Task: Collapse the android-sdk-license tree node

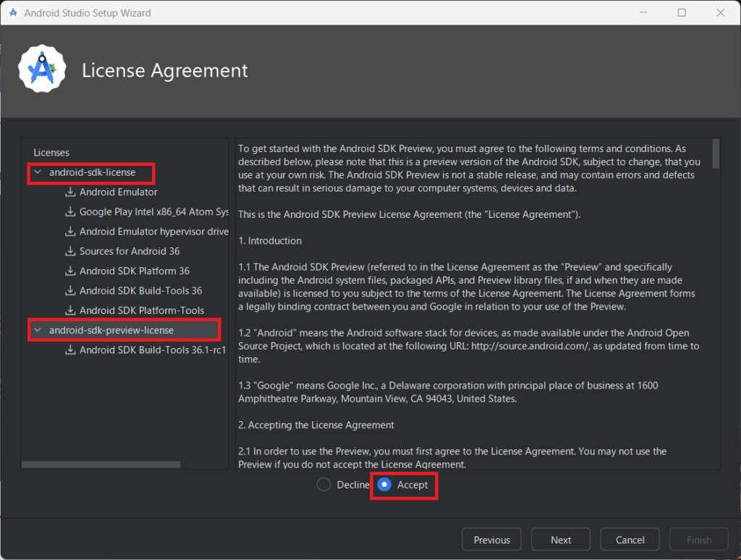Action: pyautogui.click(x=38, y=173)
